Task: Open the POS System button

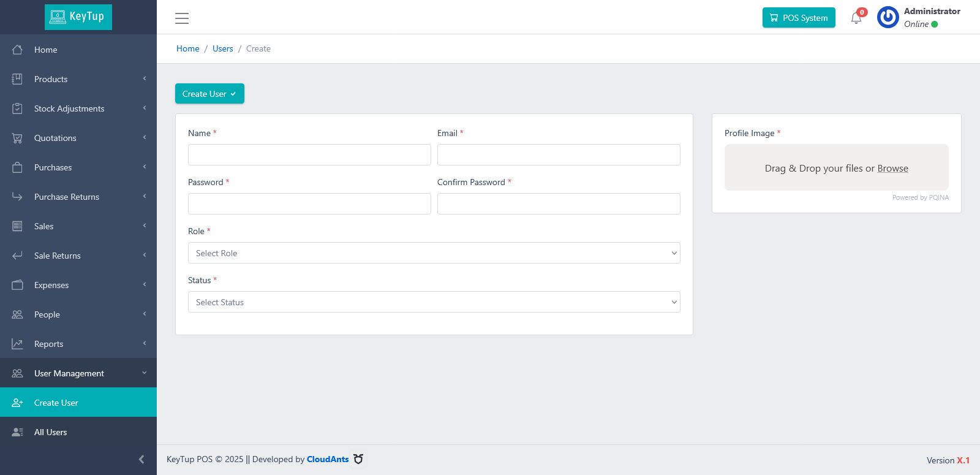Action: [799, 18]
